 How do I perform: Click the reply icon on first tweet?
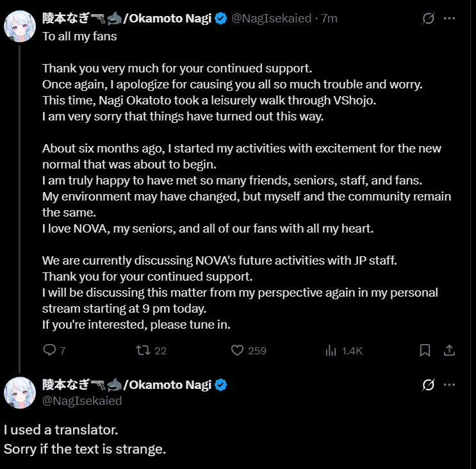(49, 350)
